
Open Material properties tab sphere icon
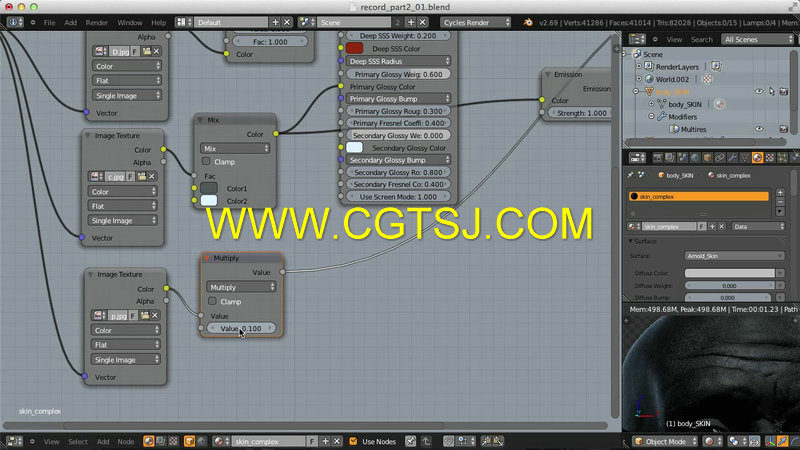pos(757,158)
